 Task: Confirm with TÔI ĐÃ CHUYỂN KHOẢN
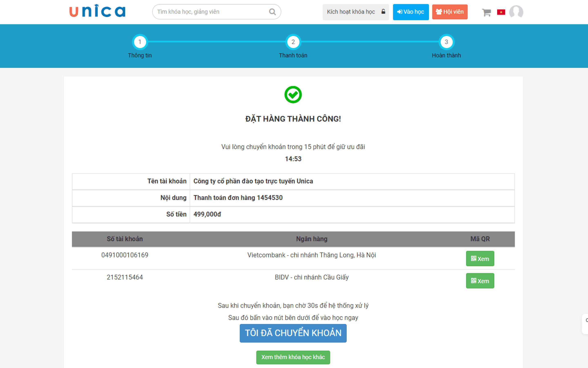tap(293, 333)
